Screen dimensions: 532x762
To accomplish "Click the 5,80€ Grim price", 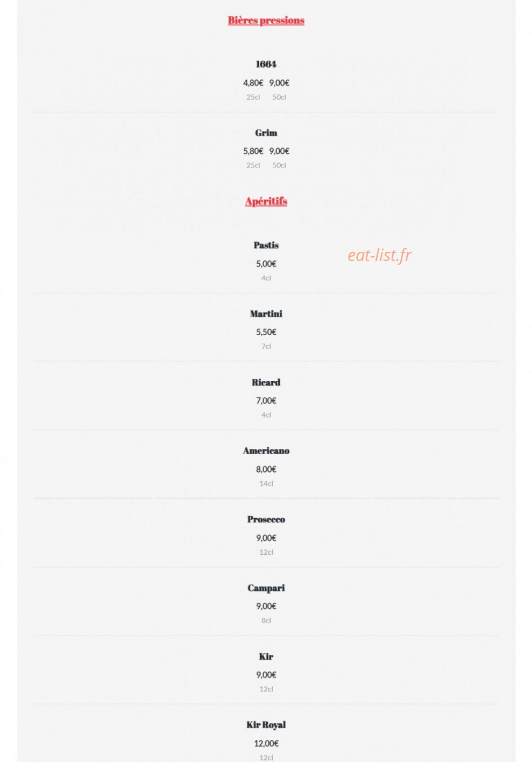I will 253,151.
